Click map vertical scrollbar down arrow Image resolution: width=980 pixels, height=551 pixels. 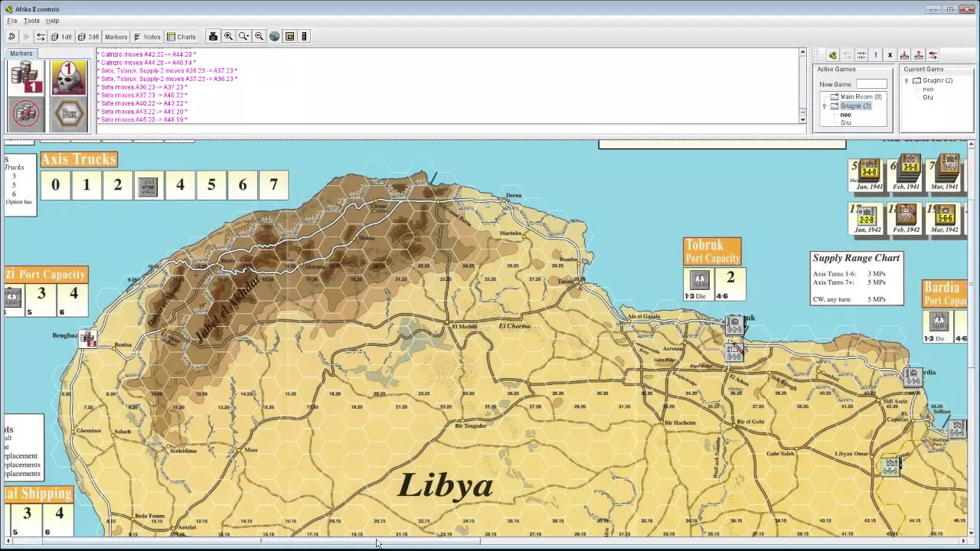pyautogui.click(x=972, y=533)
